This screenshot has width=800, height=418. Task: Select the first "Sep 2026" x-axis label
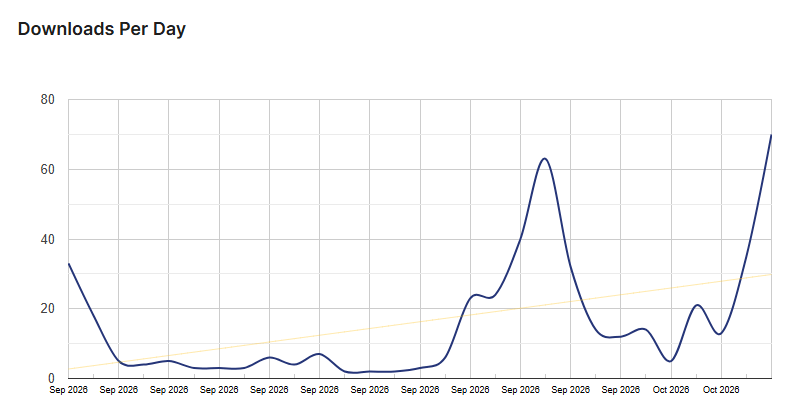pyautogui.click(x=68, y=390)
